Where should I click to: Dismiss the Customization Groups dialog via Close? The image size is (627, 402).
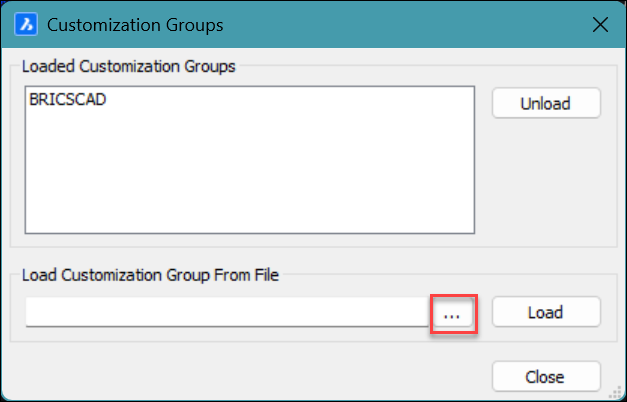click(x=545, y=377)
